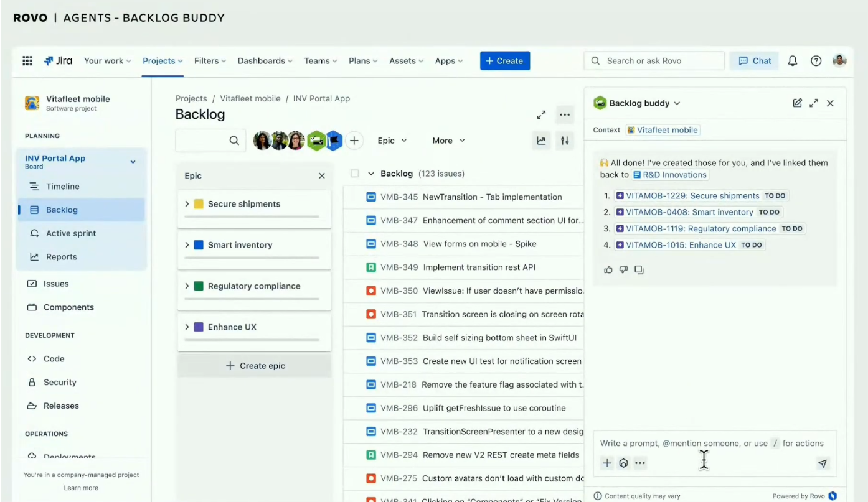Open the Epic filter dropdown
This screenshot has width=868, height=502.
pyautogui.click(x=392, y=141)
